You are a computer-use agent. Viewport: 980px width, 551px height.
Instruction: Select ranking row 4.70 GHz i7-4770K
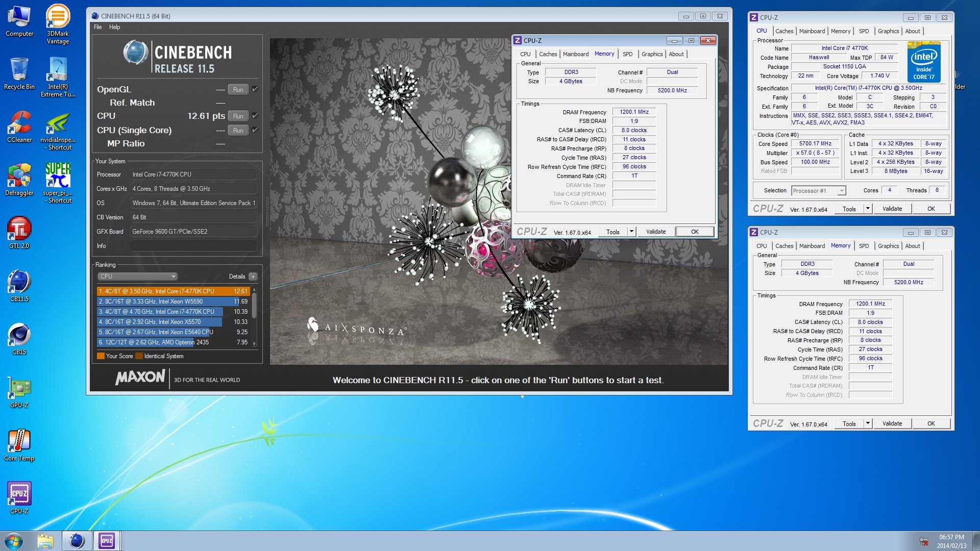[x=173, y=312]
